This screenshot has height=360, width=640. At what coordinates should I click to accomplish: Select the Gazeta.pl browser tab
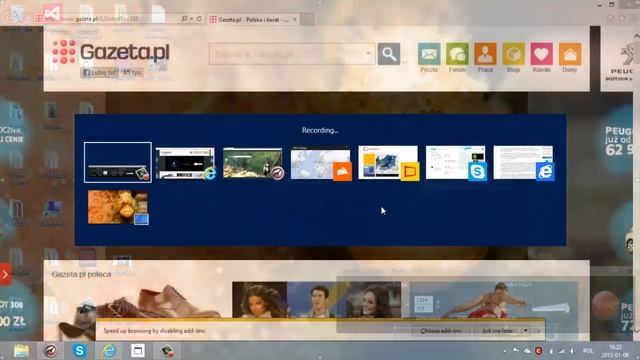point(253,19)
